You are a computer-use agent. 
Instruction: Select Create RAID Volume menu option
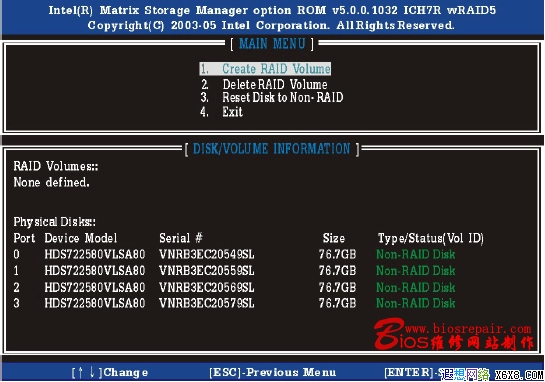point(265,69)
